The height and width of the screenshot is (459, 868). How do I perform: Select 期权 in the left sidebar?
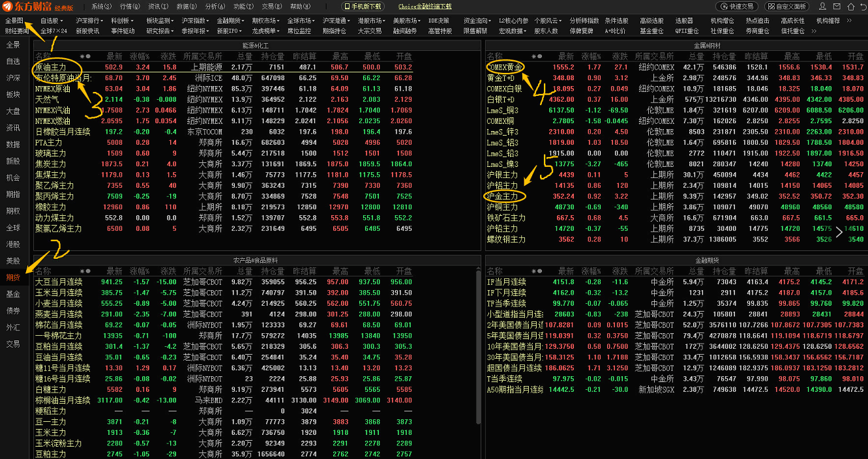tap(13, 211)
